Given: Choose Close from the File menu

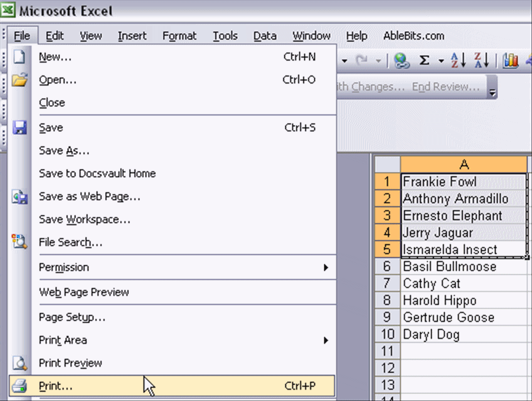Looking at the screenshot, I should tap(172, 103).
